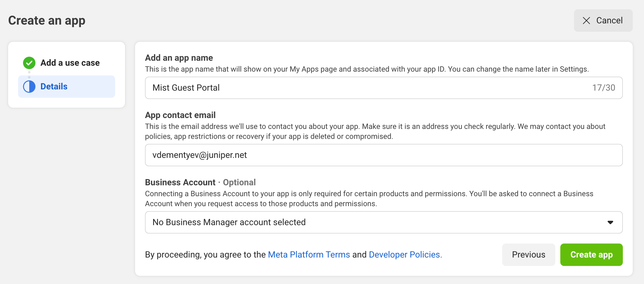Focus the Mist Guest Portal name field
This screenshot has height=284, width=644.
[367, 88]
